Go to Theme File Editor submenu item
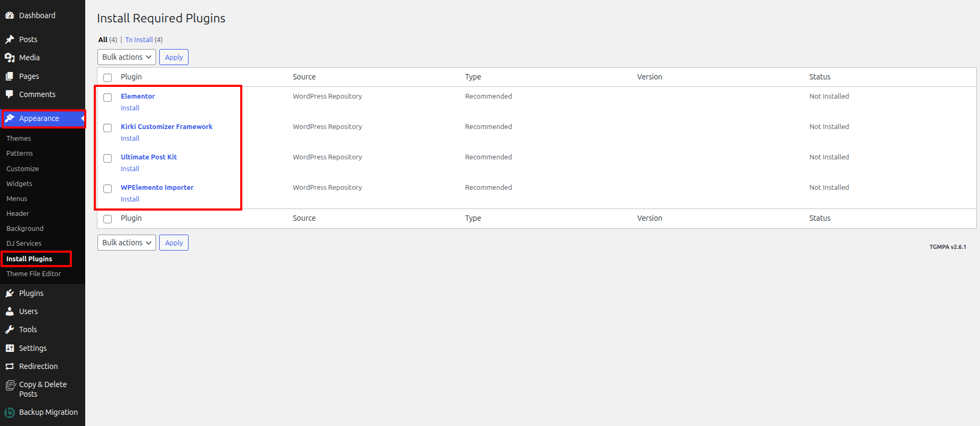This screenshot has width=980, height=426. 34,274
